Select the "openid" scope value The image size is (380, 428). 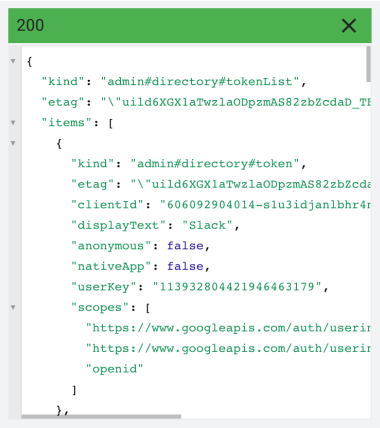pyautogui.click(x=115, y=369)
